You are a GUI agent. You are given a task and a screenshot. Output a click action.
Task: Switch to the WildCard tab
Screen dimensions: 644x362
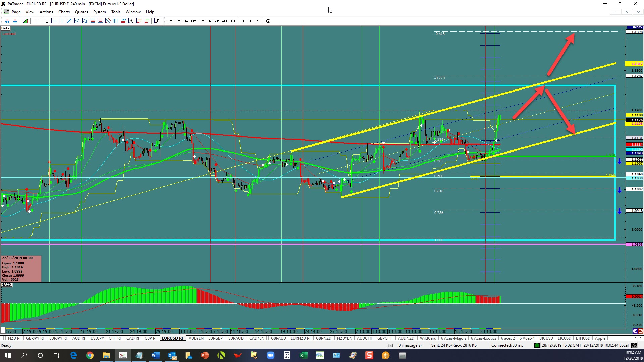pos(428,338)
